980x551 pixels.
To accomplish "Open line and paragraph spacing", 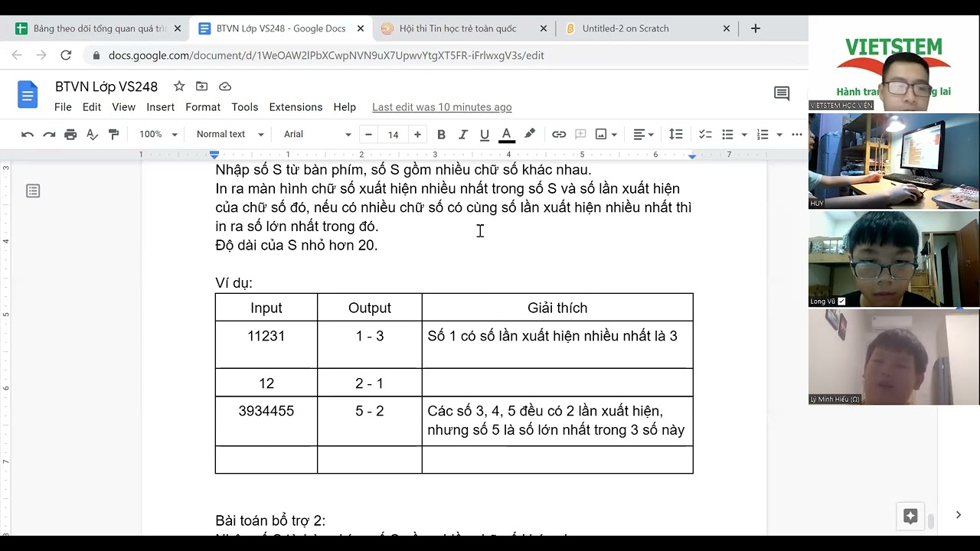I will (x=675, y=135).
